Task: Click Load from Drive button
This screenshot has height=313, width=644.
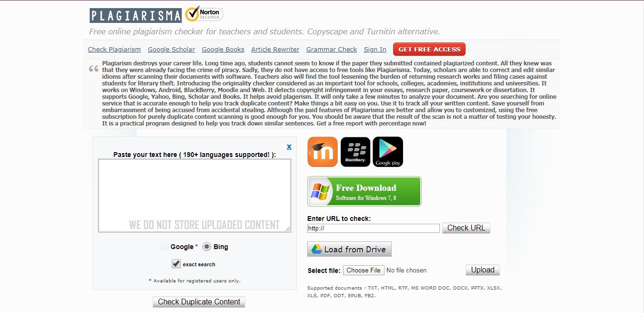Action: [x=349, y=250]
